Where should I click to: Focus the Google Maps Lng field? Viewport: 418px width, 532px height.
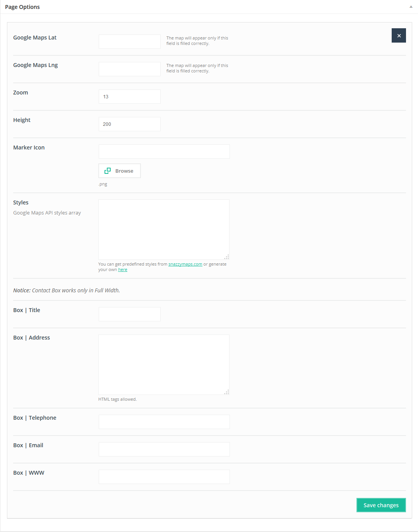pyautogui.click(x=130, y=69)
